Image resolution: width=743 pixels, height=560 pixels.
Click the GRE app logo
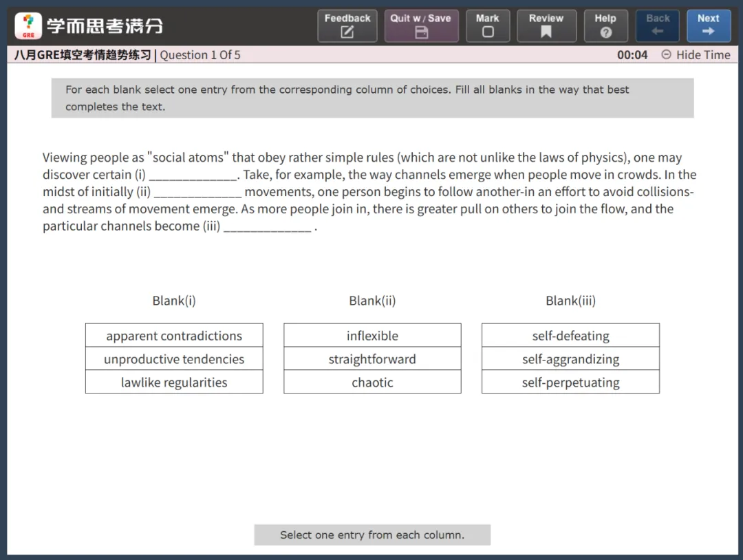[x=28, y=26]
